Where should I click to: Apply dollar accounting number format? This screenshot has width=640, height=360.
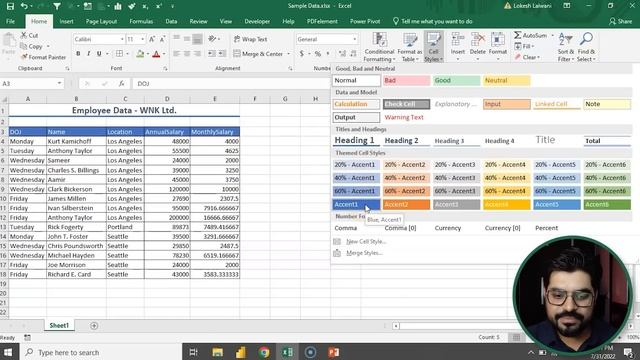point(302,53)
